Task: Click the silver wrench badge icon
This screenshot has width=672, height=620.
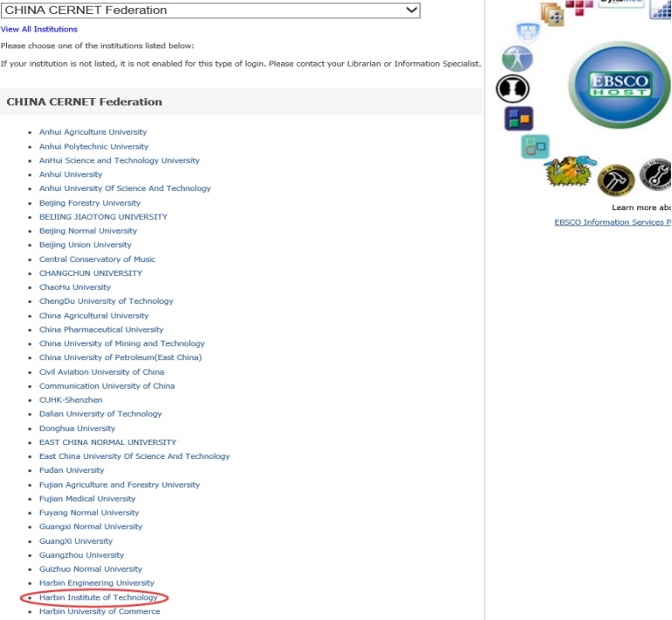Action: pyautogui.click(x=655, y=174)
